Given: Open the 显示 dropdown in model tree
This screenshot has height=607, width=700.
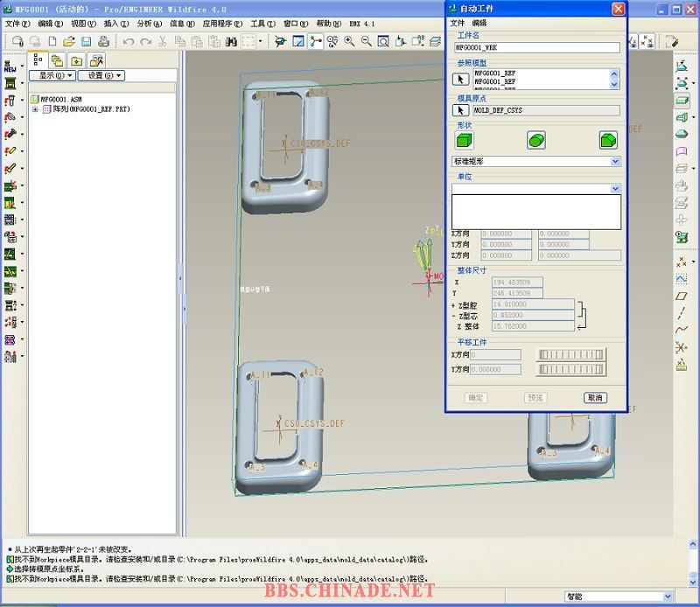Looking at the screenshot, I should click(x=52, y=75).
